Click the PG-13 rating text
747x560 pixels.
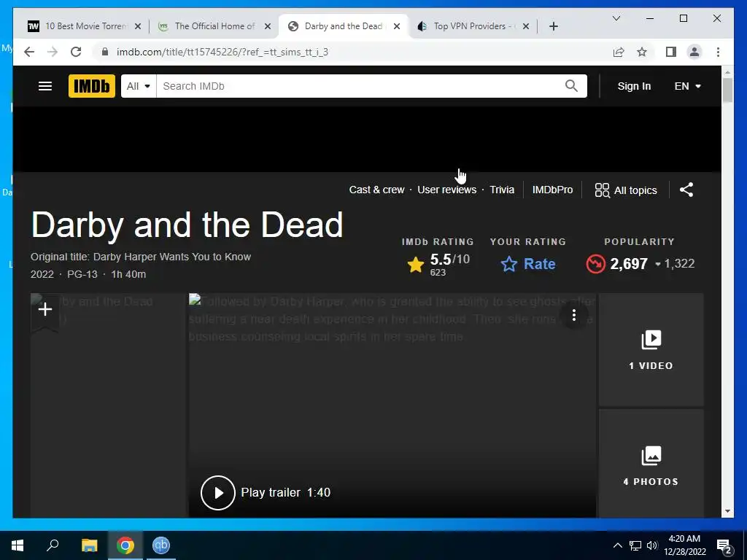pyautogui.click(x=82, y=275)
